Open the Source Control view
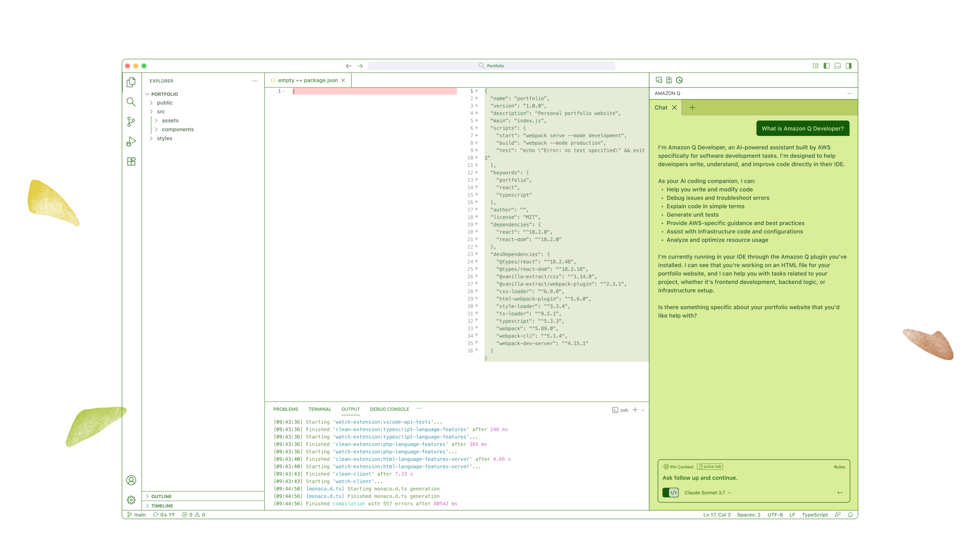 point(131,122)
